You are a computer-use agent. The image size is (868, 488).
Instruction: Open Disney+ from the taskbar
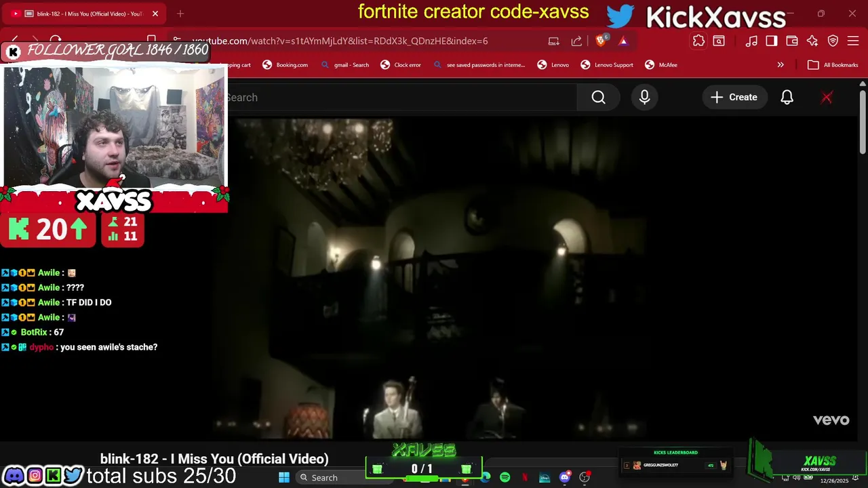click(545, 478)
